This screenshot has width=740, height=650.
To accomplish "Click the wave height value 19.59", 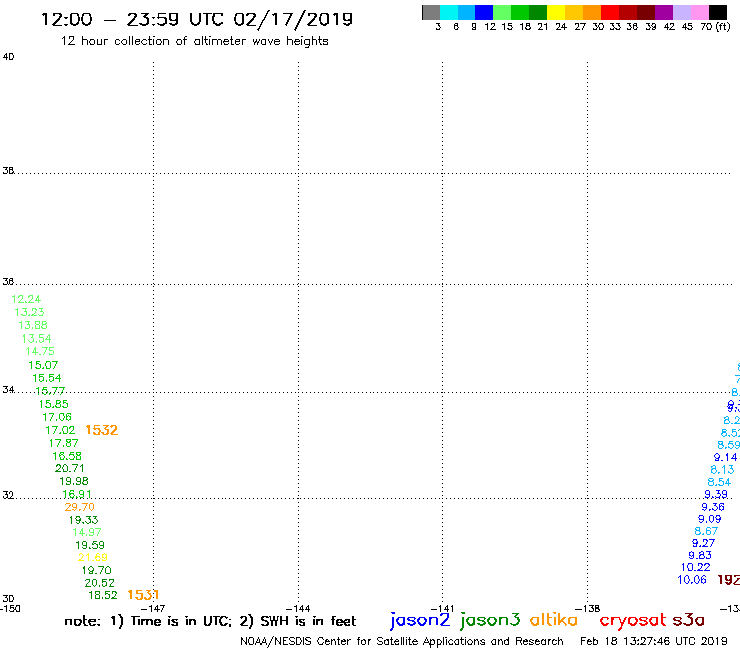I will tap(90, 545).
